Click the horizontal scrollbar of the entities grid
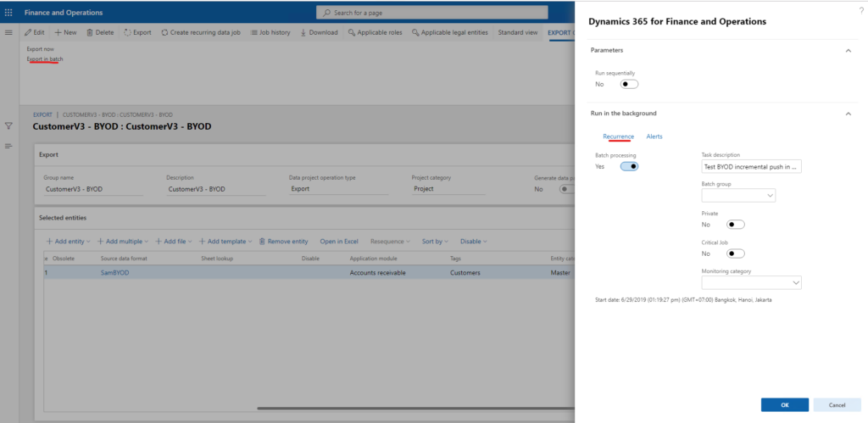Image resolution: width=868 pixels, height=423 pixels. coord(415,409)
